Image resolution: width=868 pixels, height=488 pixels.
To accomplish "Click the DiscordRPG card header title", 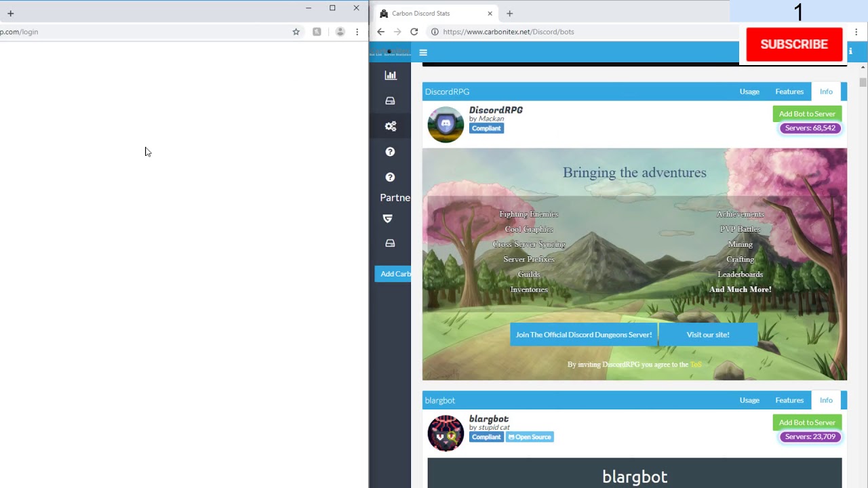I will coord(447,91).
